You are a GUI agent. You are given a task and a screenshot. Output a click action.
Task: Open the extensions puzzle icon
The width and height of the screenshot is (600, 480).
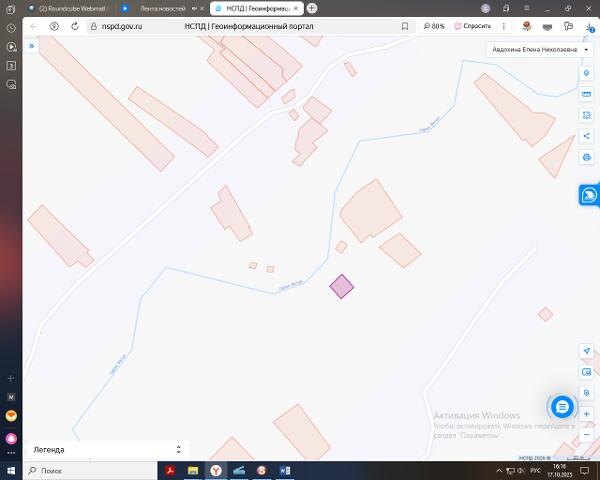568,26
